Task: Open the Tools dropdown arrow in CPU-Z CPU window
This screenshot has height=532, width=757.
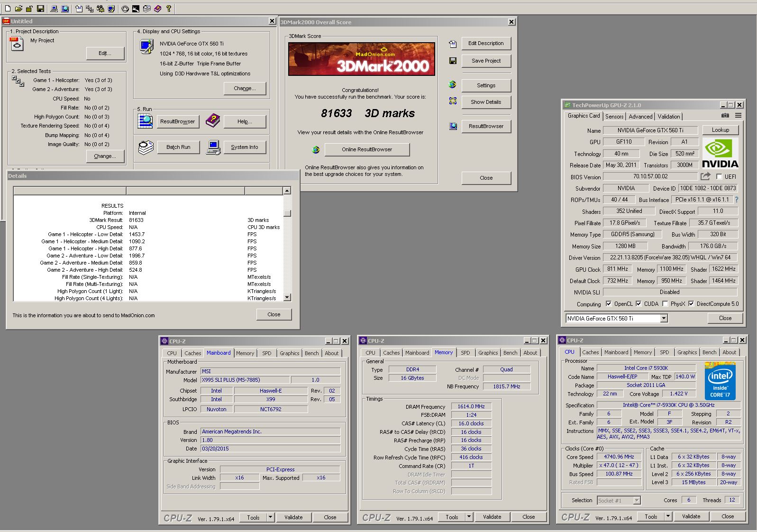Action: [x=668, y=516]
